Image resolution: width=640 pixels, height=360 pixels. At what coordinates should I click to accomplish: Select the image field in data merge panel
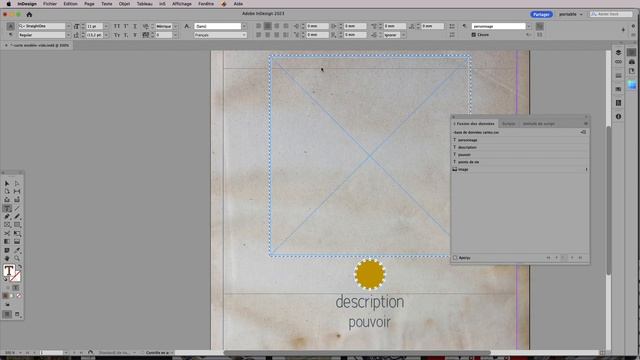tap(520, 169)
